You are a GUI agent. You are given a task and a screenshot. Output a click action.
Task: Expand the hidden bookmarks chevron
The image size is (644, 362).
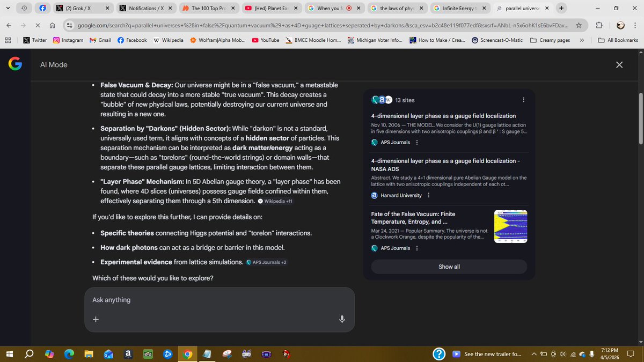pos(582,40)
